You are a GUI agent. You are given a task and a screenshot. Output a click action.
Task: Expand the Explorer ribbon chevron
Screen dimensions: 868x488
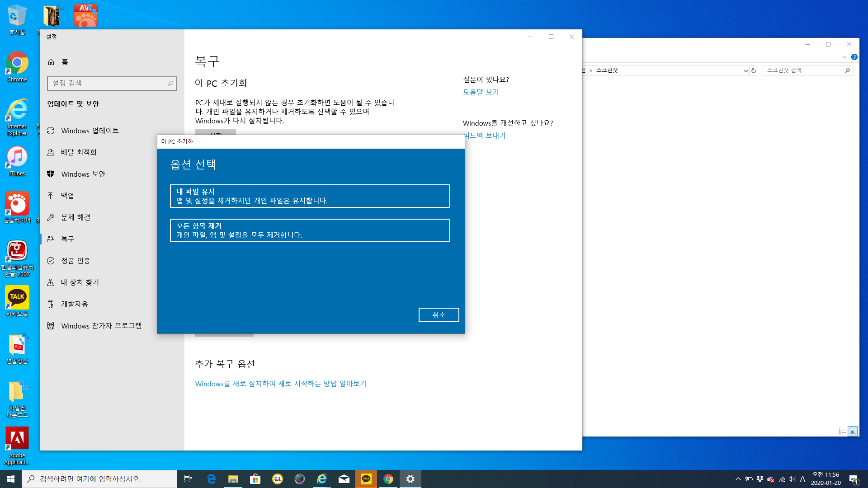[844, 57]
